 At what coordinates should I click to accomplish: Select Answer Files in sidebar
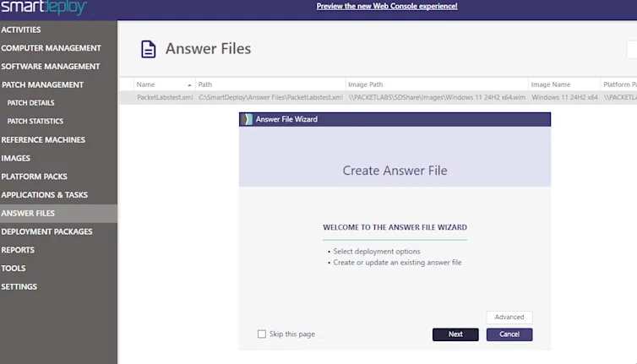[58, 214]
